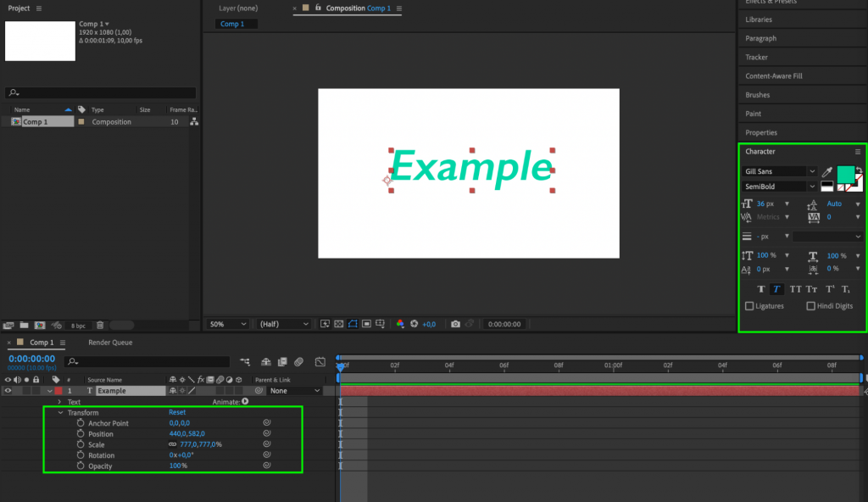Click the 0:00:00:00 timecode field
The height and width of the screenshot is (502, 868).
point(30,359)
